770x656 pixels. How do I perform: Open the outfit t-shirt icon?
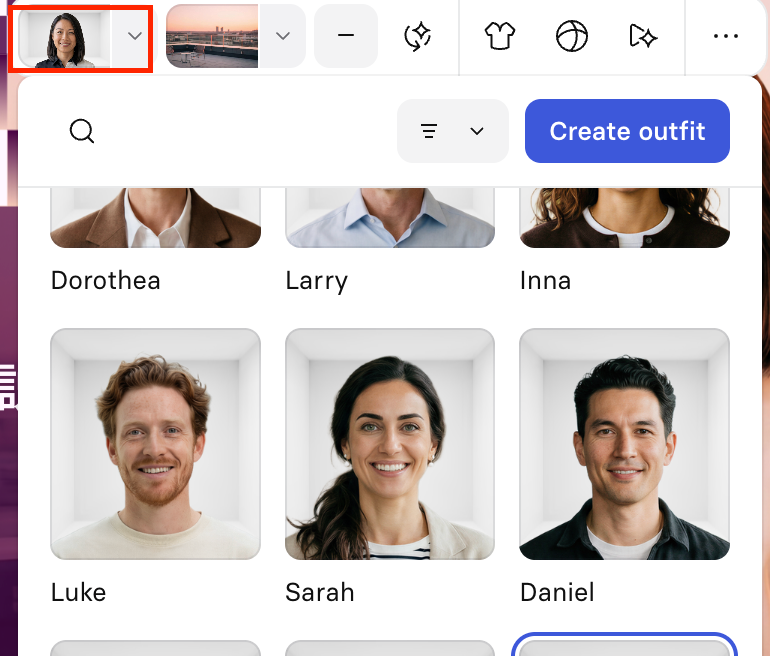(500, 36)
